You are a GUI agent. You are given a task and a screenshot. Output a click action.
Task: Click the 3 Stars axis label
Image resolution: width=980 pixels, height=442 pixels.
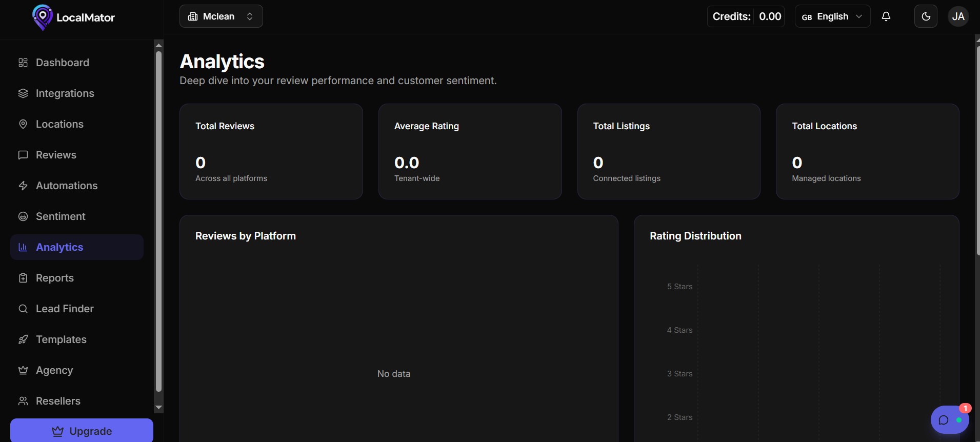click(x=679, y=374)
